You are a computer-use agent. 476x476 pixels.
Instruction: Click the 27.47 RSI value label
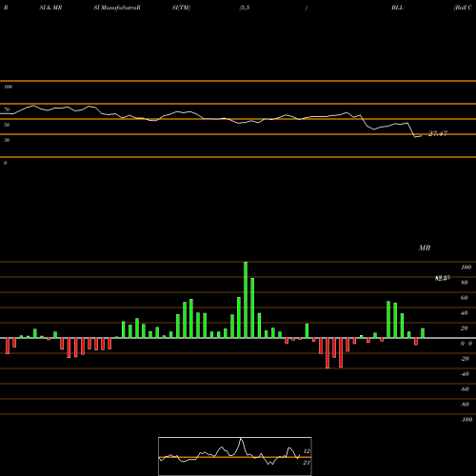[438, 133]
